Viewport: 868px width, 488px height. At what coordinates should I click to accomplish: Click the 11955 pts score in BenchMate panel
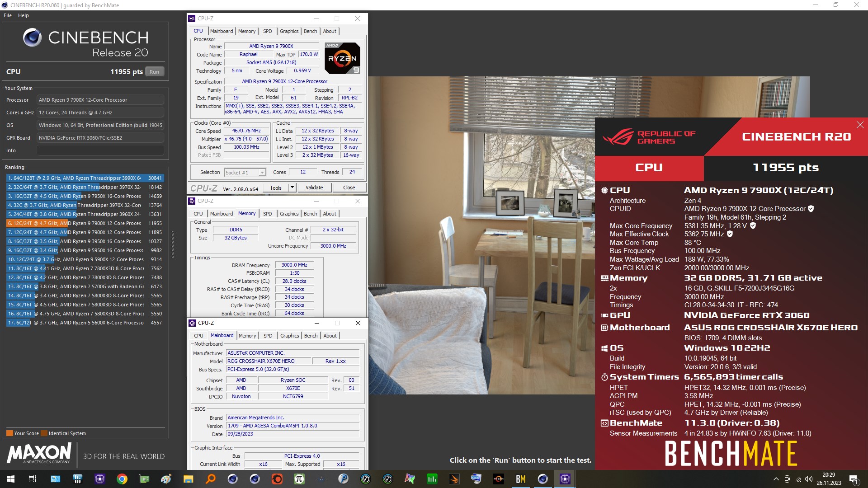786,168
